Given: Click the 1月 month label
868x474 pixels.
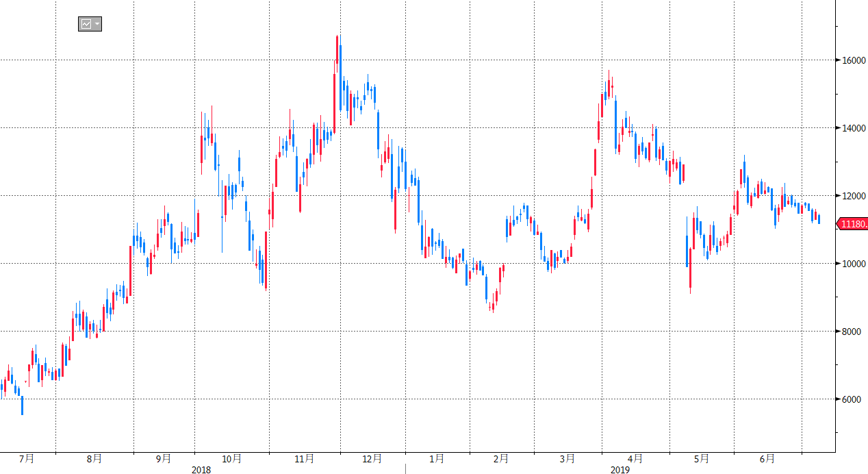Looking at the screenshot, I should (x=437, y=459).
